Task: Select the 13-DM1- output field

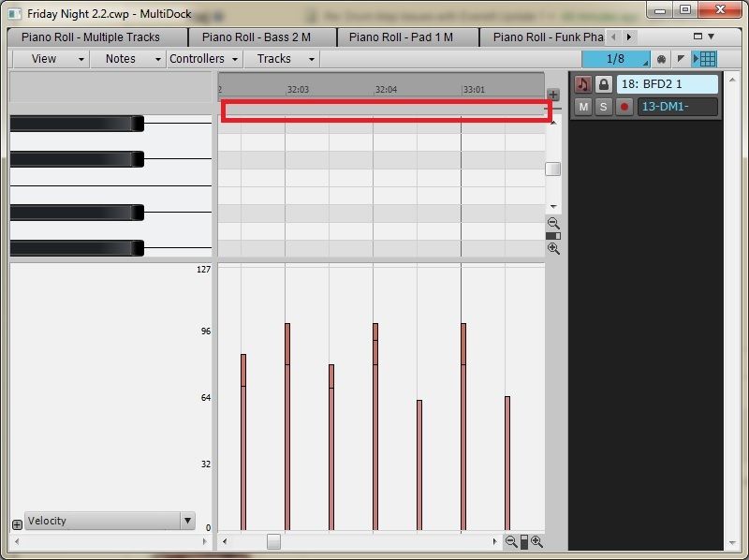Action: 678,107
